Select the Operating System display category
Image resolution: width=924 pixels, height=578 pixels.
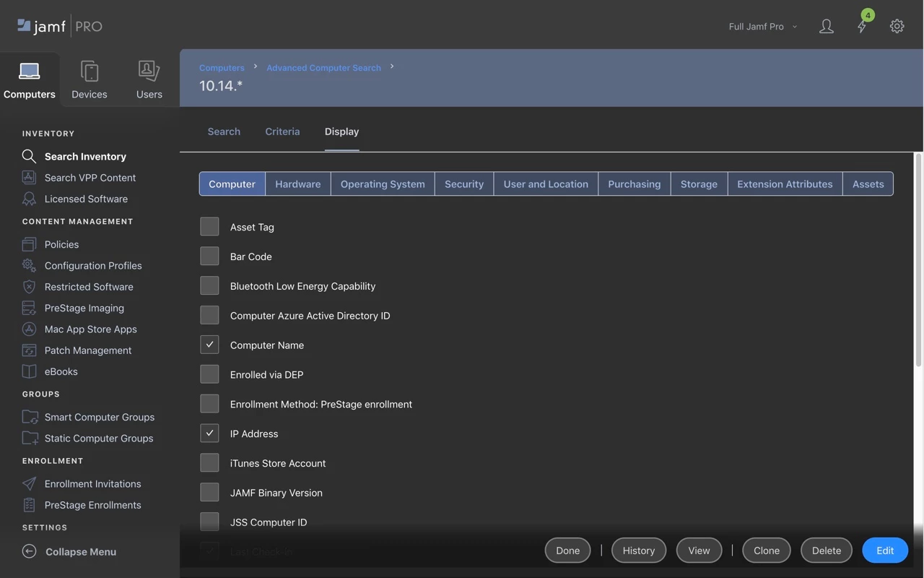[383, 184]
